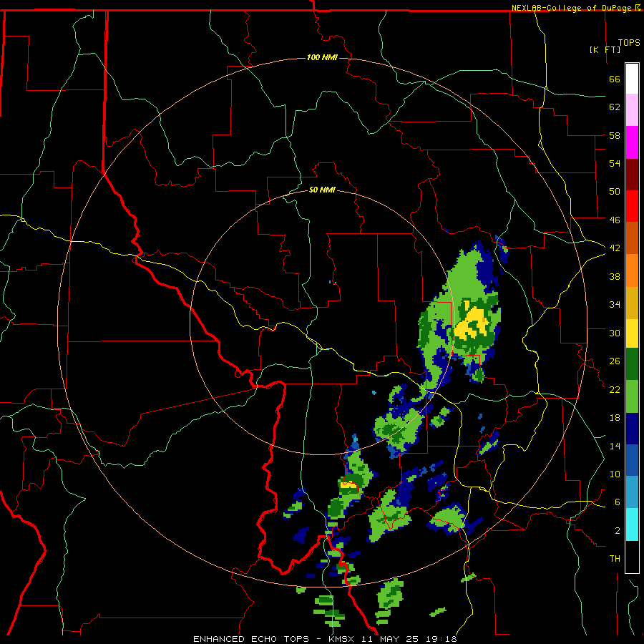Click the white 66 kft color swatch

point(632,79)
